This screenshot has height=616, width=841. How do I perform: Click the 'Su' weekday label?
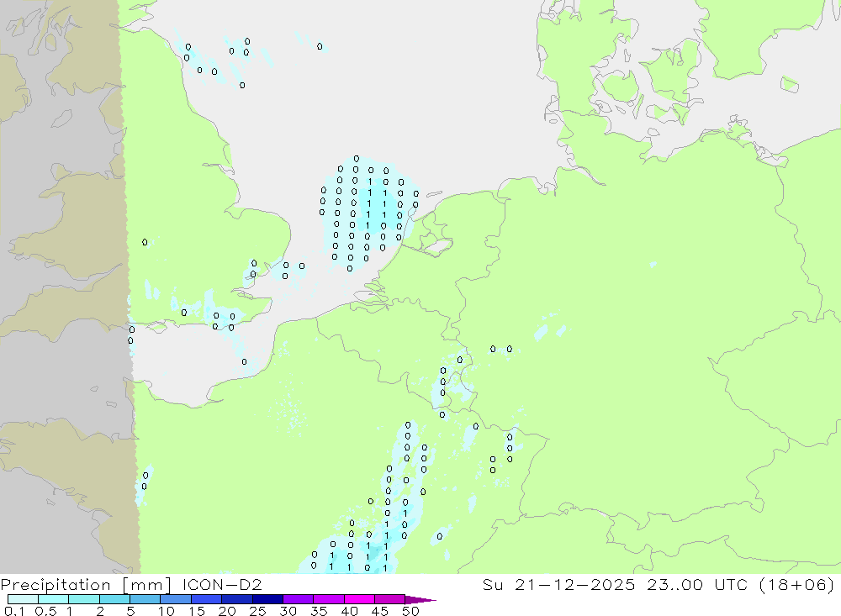point(492,584)
